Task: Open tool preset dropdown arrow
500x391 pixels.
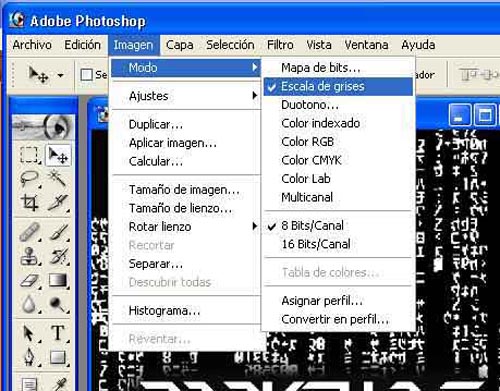Action: [x=60, y=75]
